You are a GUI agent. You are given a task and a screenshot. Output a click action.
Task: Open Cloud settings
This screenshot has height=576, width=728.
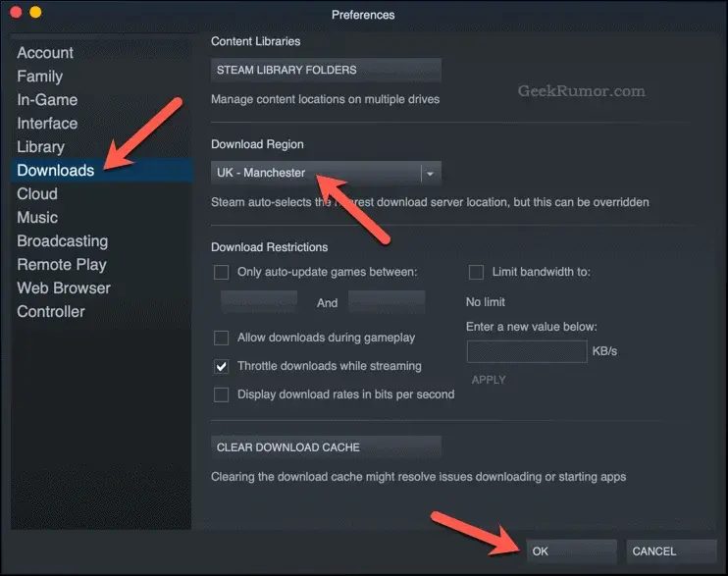coord(37,194)
